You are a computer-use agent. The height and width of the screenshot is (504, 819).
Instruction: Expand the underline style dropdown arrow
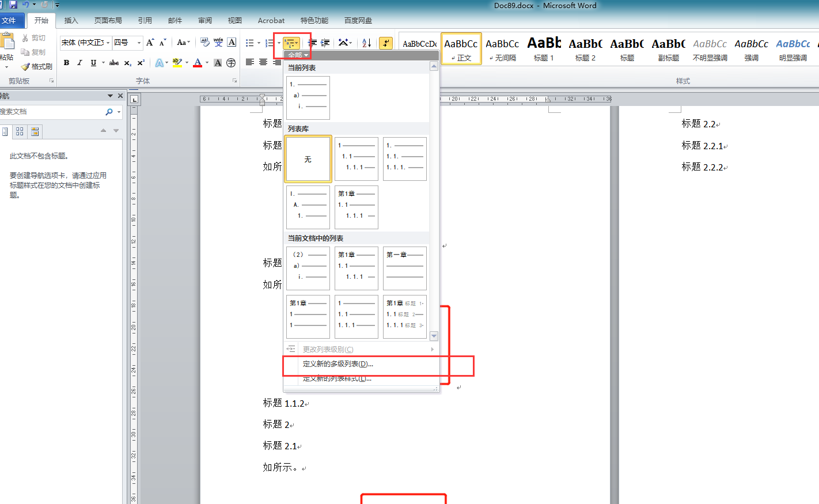pos(104,63)
